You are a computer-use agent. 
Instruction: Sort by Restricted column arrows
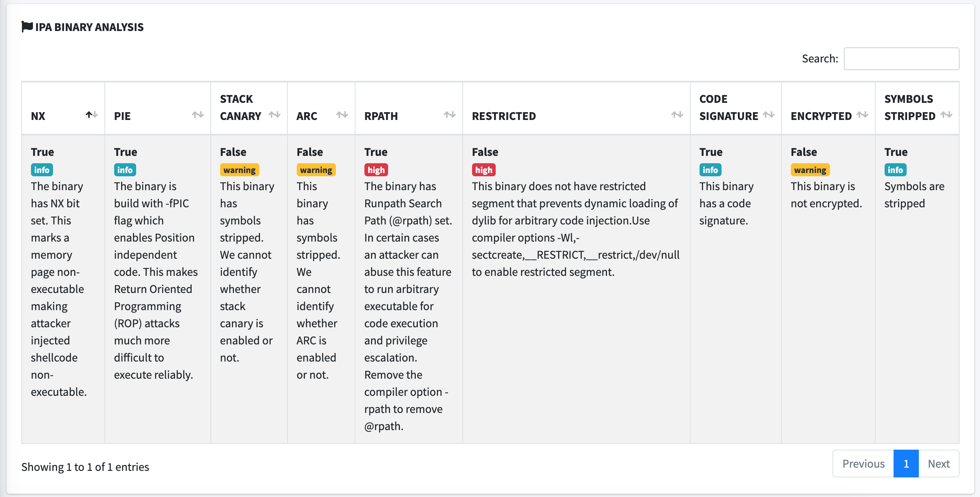coord(677,115)
